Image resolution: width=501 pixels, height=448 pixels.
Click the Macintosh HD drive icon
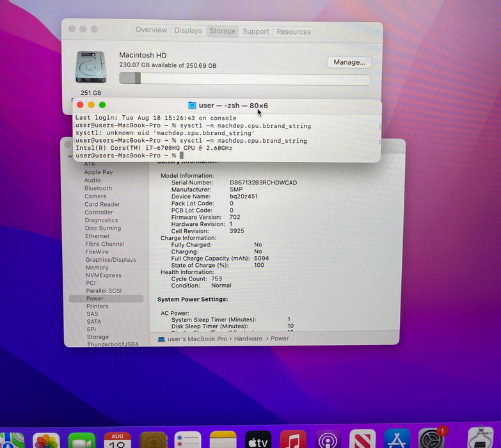pos(91,67)
